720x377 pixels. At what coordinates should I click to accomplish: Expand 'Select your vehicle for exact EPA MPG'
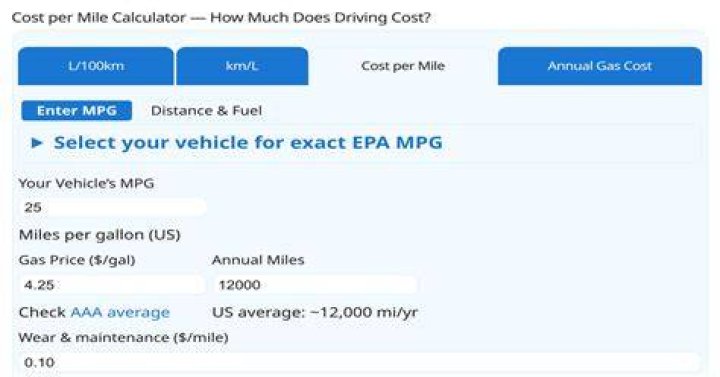tap(248, 143)
